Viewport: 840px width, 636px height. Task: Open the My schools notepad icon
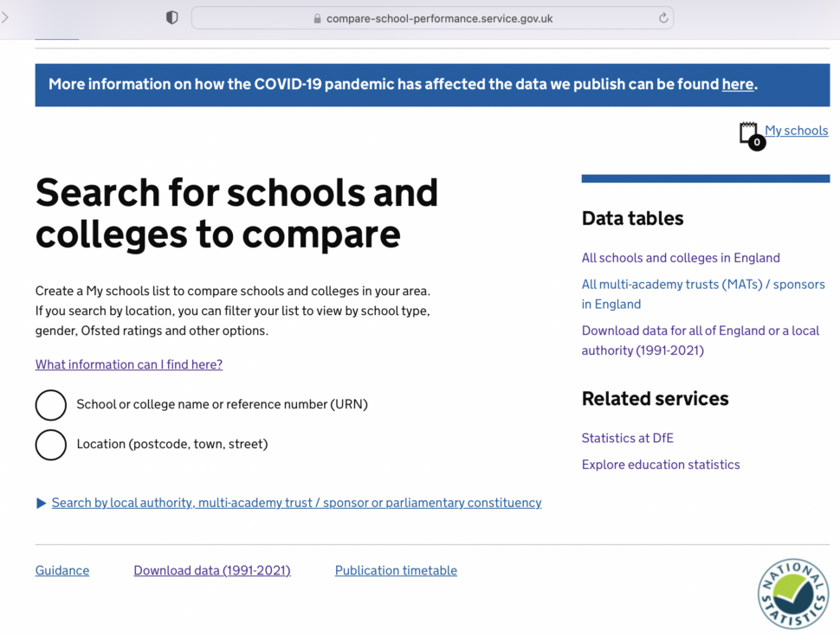752,136
